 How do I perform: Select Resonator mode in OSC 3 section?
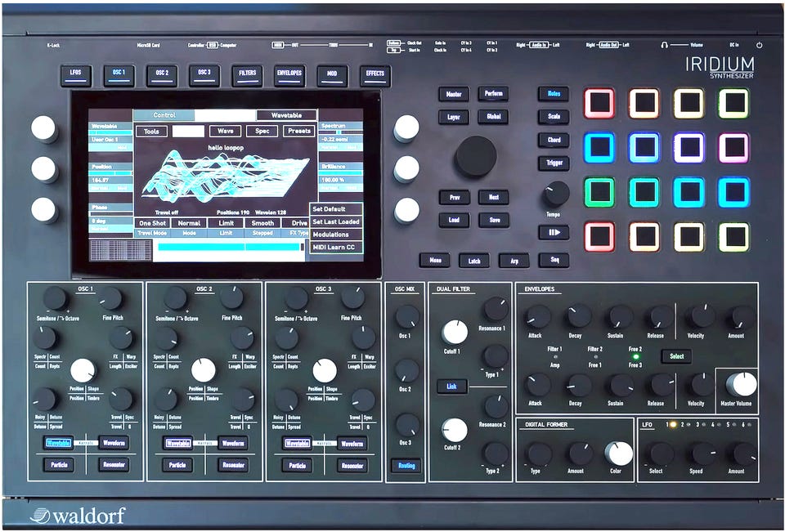click(352, 466)
